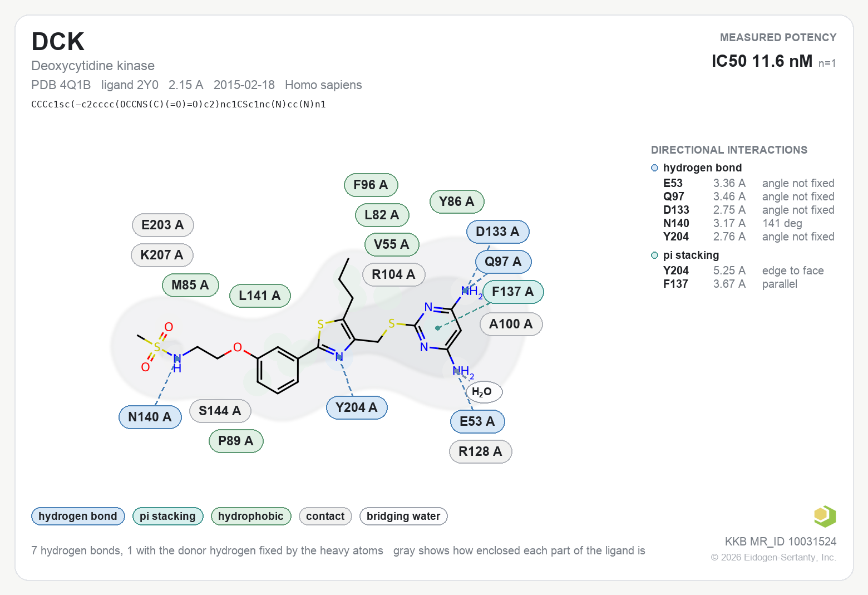Viewport: 868px width, 595px height.
Task: Click the bridging water legend pill
Action: click(403, 516)
